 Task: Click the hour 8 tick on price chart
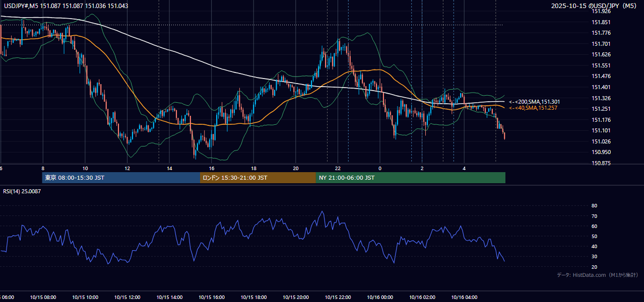[43, 168]
